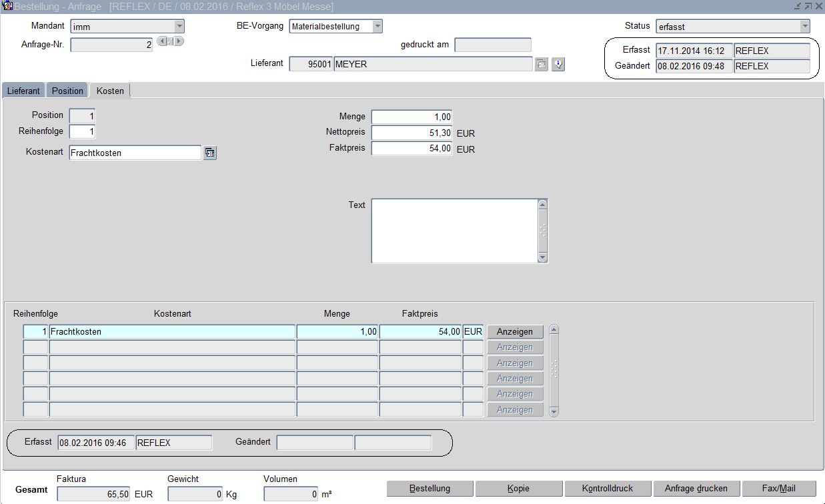Click the Fax/Mail button
825x504 pixels.
coord(778,489)
